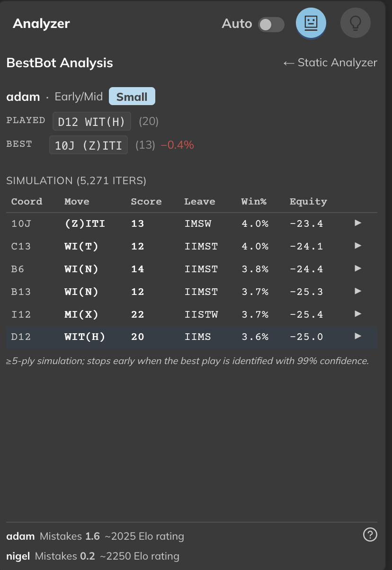The width and height of the screenshot is (392, 570).
Task: Open the question mark help icon
Action: coord(370,535)
